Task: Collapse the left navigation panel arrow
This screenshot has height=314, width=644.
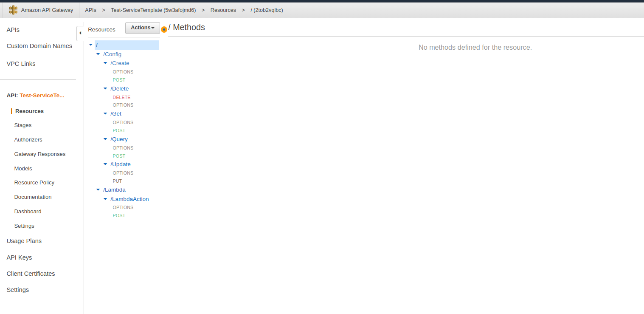Action: point(80,33)
